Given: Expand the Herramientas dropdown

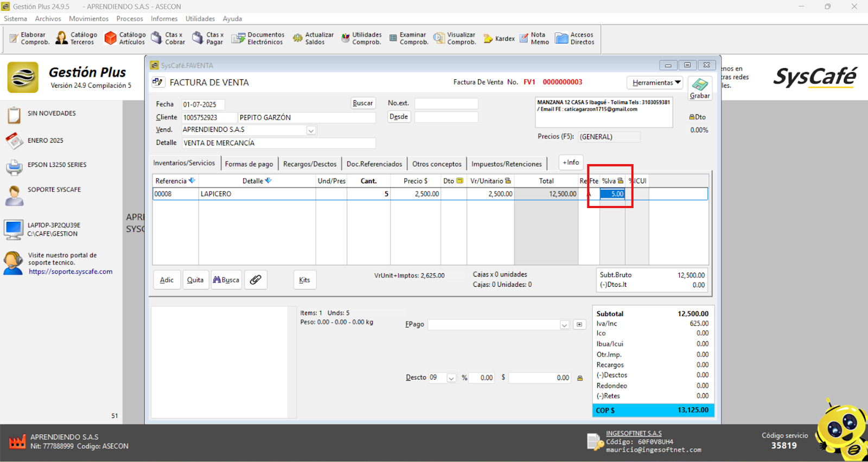Looking at the screenshot, I should point(656,82).
